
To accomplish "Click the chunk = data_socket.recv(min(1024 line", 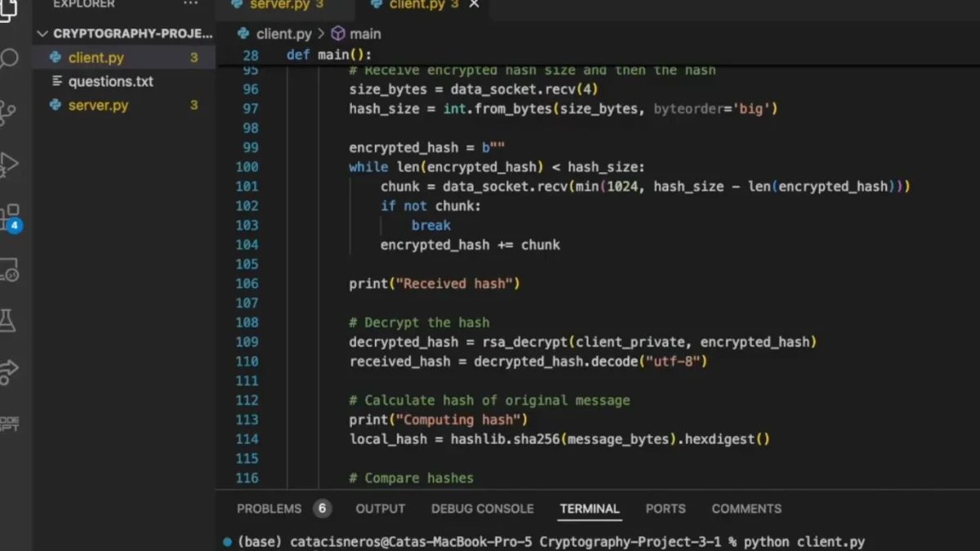I will (x=645, y=186).
